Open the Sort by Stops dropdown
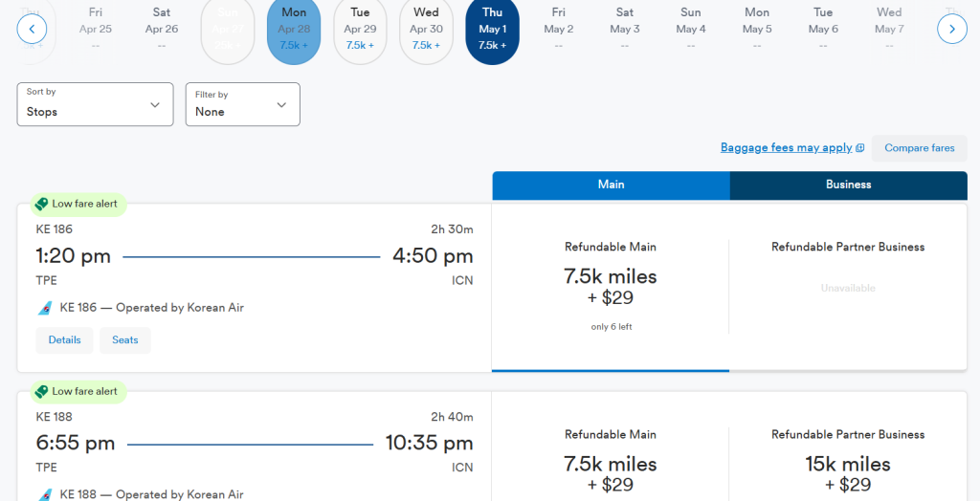 [x=95, y=104]
